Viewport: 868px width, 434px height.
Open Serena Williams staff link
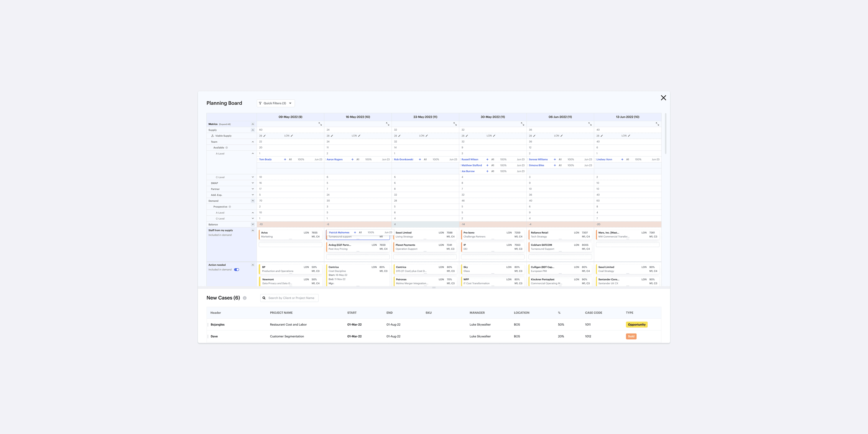pos(538,159)
